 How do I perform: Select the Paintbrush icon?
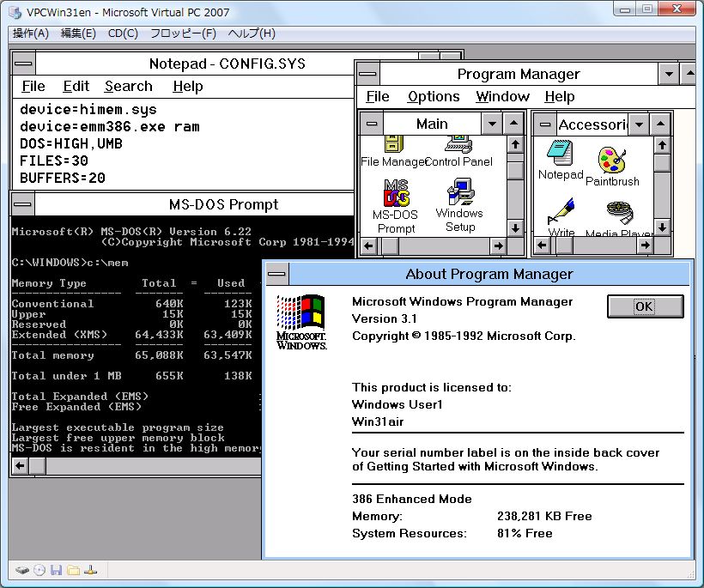click(611, 160)
